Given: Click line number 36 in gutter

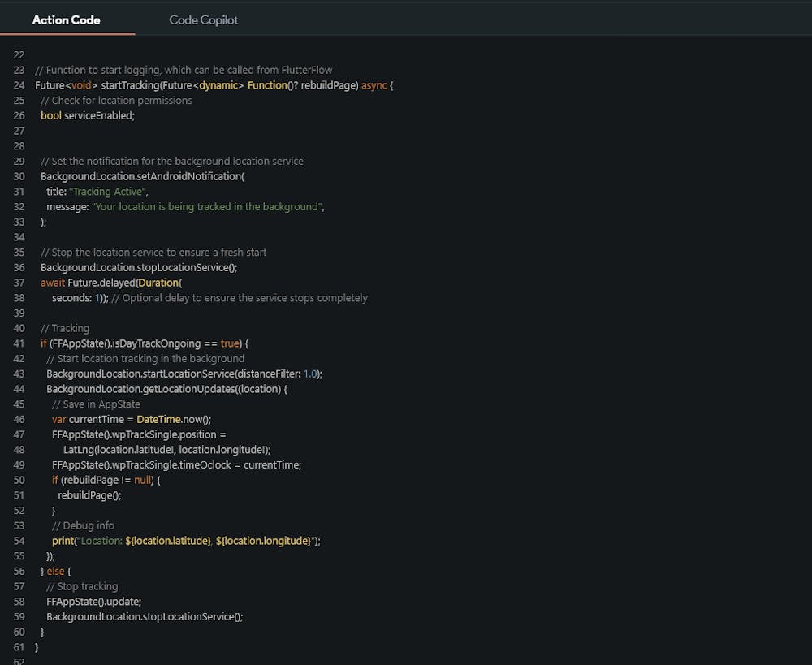Looking at the screenshot, I should (19, 267).
